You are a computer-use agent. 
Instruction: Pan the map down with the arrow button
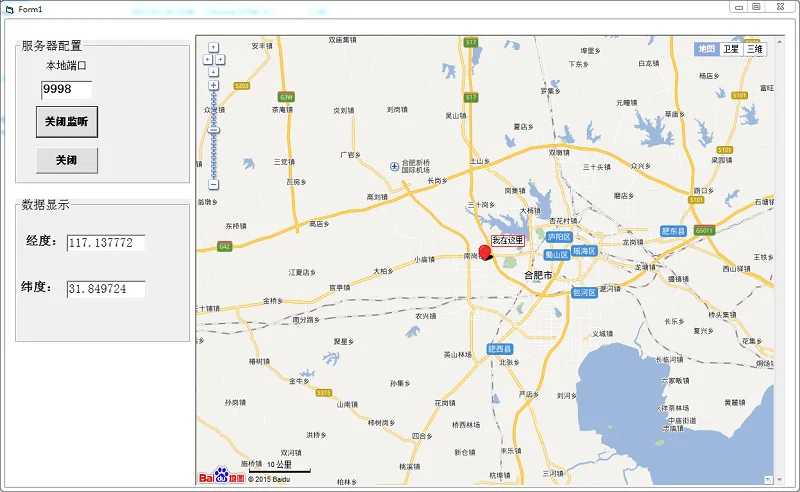click(214, 72)
